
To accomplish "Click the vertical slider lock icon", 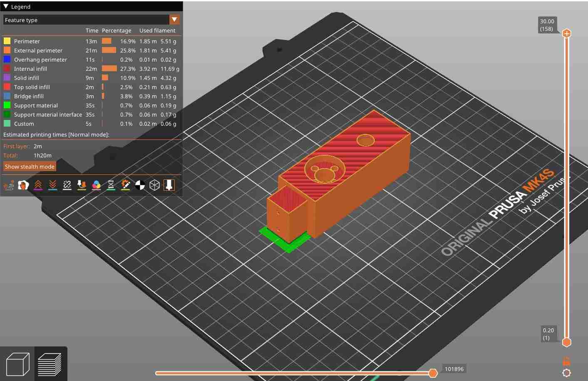I will (566, 361).
